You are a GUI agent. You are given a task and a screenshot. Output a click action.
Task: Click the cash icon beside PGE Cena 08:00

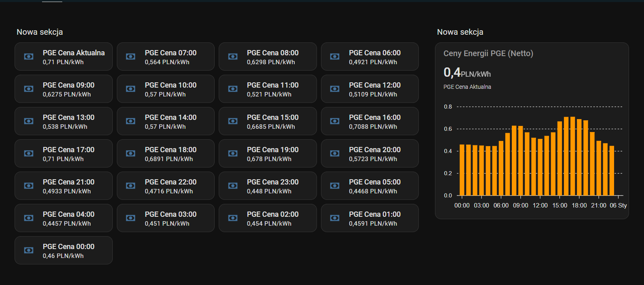[x=233, y=57]
